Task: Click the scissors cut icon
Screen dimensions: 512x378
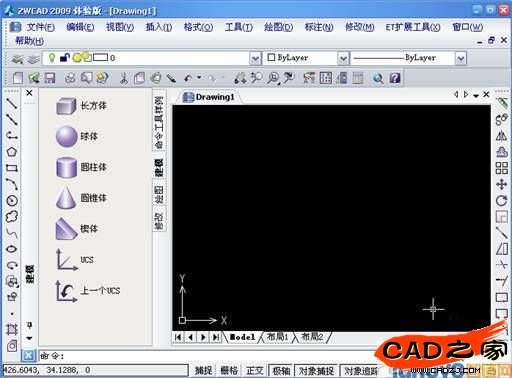Action: click(124, 78)
